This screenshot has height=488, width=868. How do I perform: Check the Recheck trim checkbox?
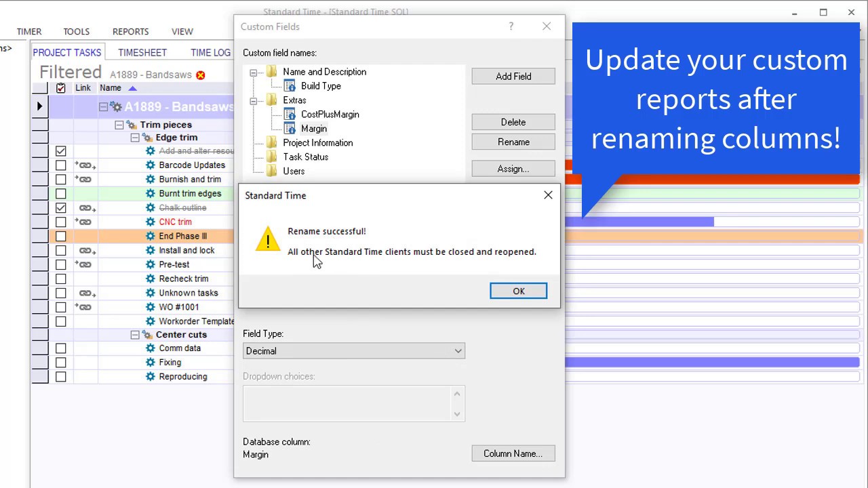tap(61, 279)
